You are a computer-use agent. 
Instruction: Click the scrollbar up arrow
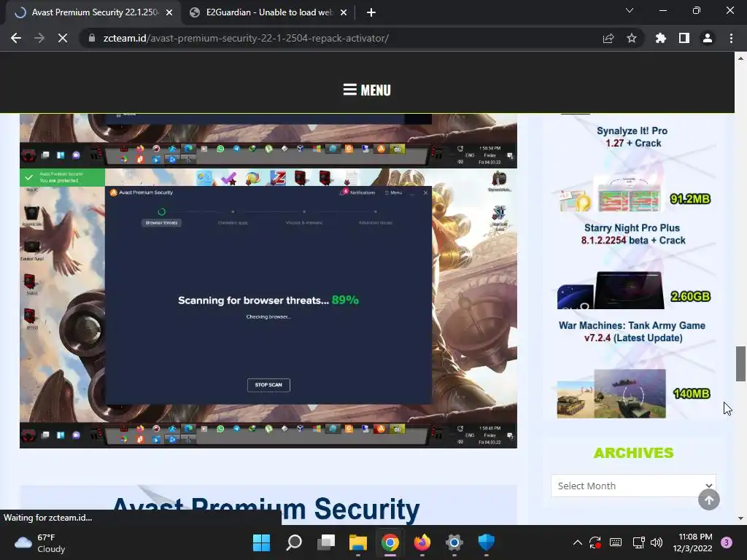point(740,58)
